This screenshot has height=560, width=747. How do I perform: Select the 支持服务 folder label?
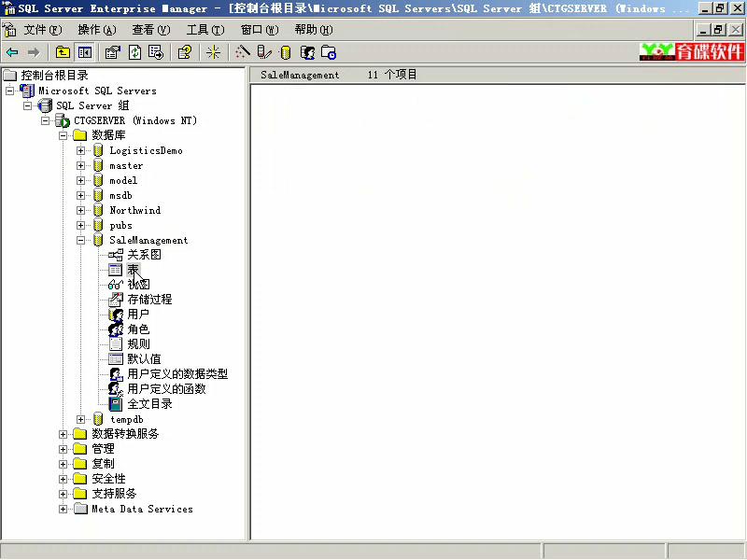pos(114,494)
